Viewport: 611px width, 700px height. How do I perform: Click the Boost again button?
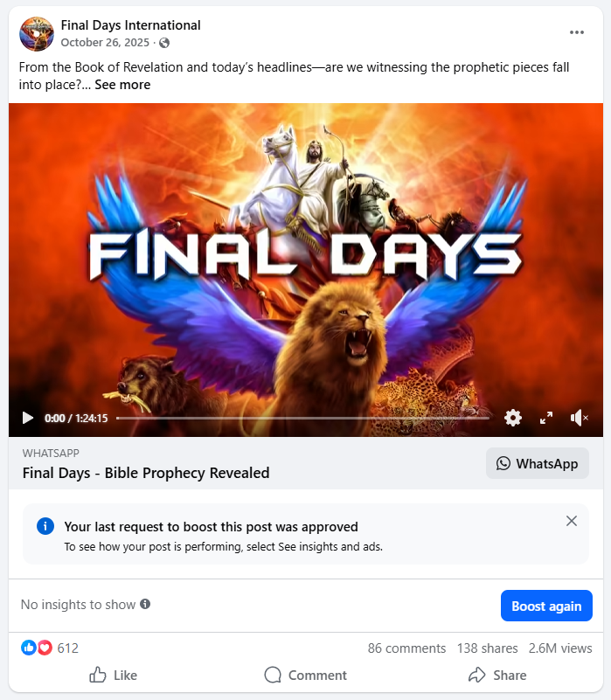pyautogui.click(x=546, y=606)
